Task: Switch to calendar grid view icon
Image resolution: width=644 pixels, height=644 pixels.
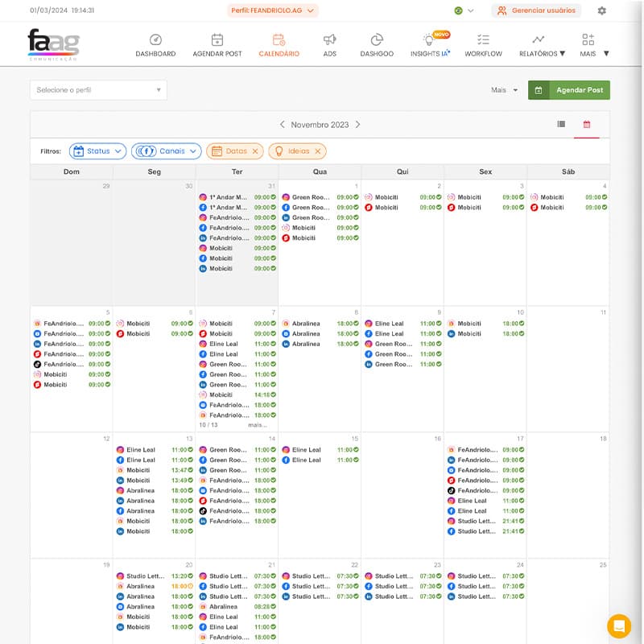Action: coord(587,124)
